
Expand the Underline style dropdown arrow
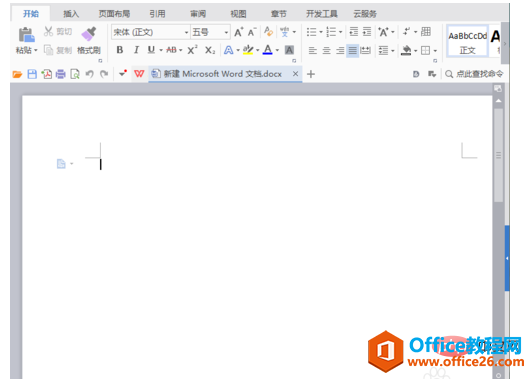(x=161, y=50)
